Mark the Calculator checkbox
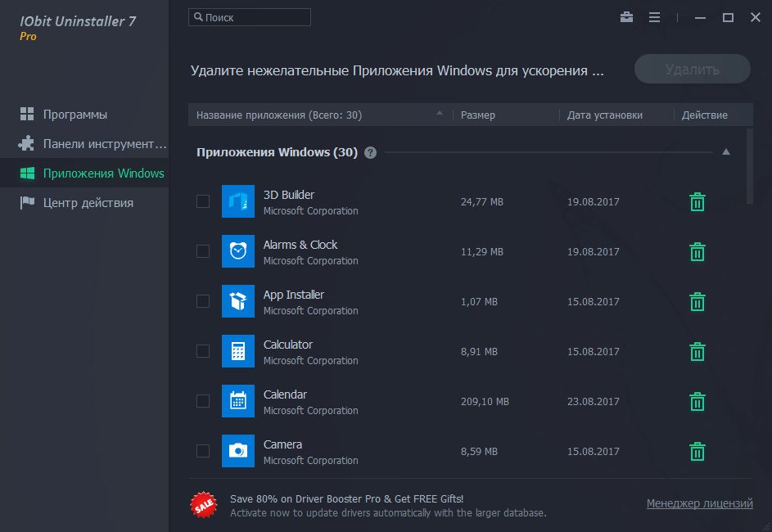772x532 pixels. [x=203, y=351]
